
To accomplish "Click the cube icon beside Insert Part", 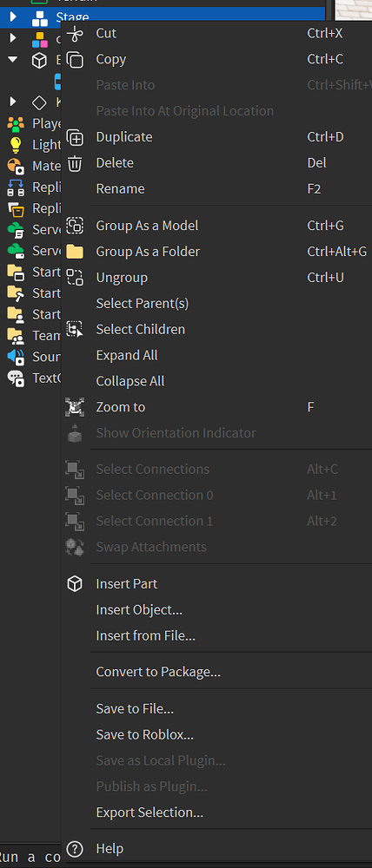I will click(x=74, y=583).
